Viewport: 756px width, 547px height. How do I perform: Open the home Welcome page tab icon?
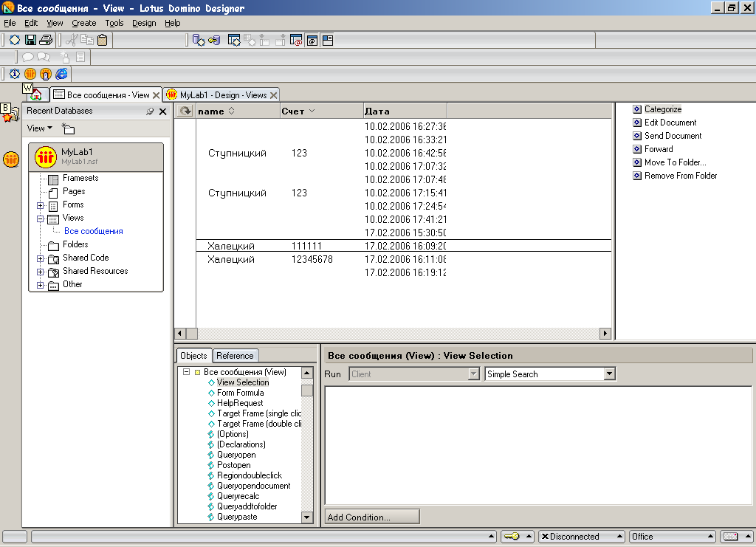pyautogui.click(x=35, y=95)
